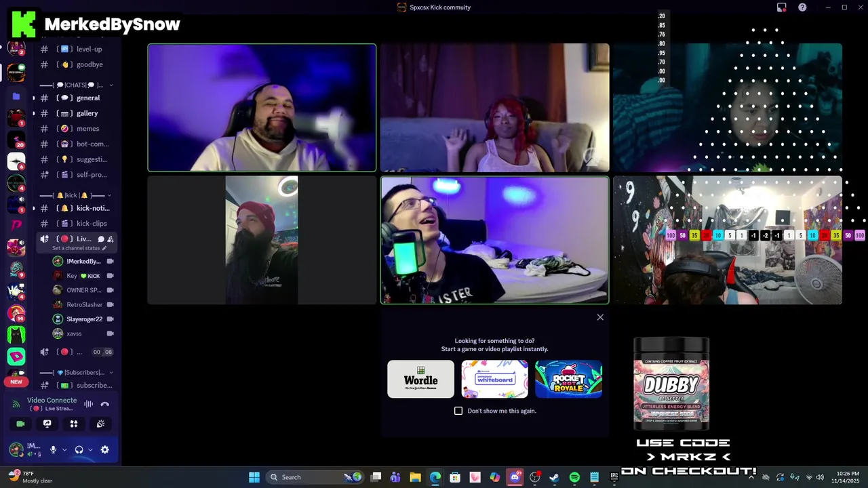Image resolution: width=868 pixels, height=488 pixels.
Task: Turn off camera in voice panel
Action: click(x=20, y=424)
